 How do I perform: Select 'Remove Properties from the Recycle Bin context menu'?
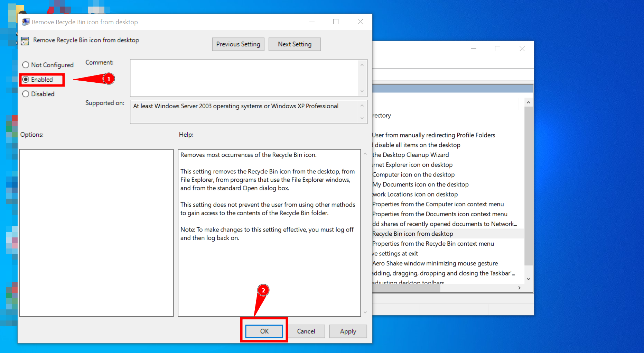pos(433,244)
